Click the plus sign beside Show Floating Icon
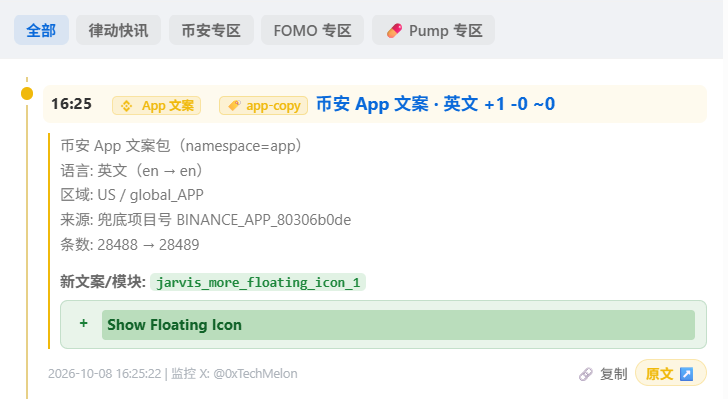 (84, 323)
